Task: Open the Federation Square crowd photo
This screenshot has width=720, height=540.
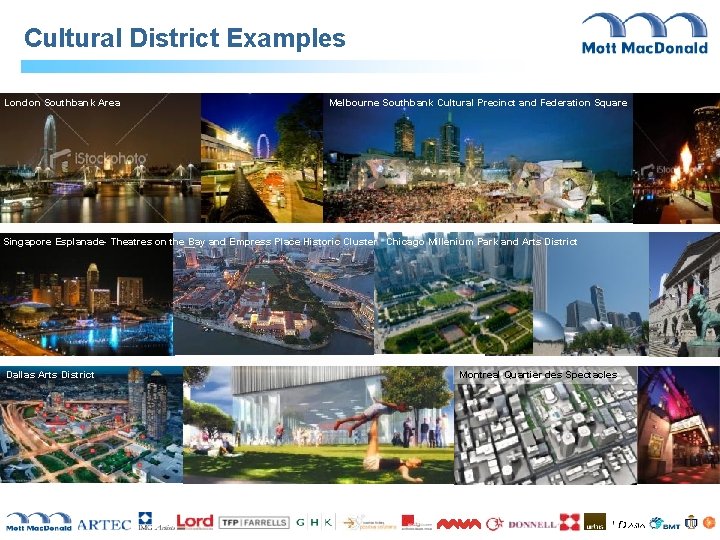Action: (x=478, y=158)
